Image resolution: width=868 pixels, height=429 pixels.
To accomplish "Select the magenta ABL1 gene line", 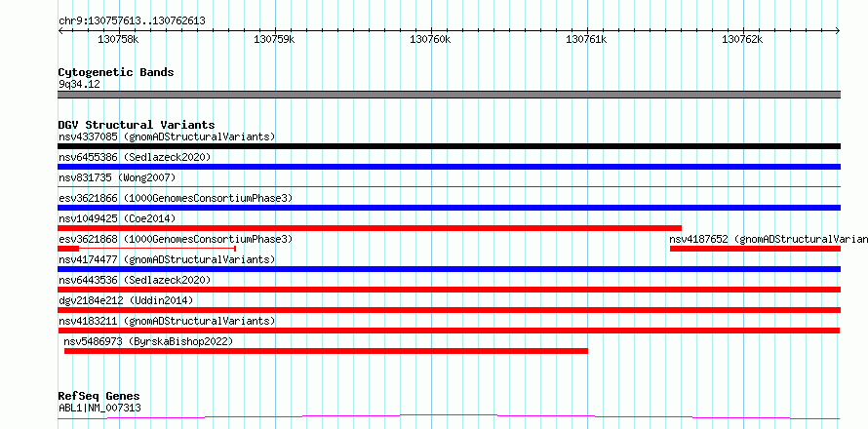I will click(x=449, y=416).
